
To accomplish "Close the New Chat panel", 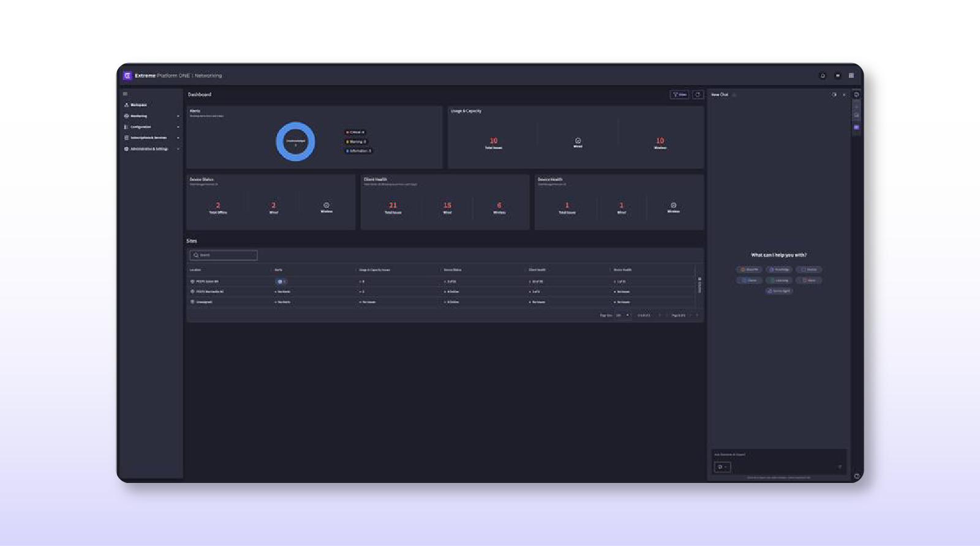I will click(844, 94).
